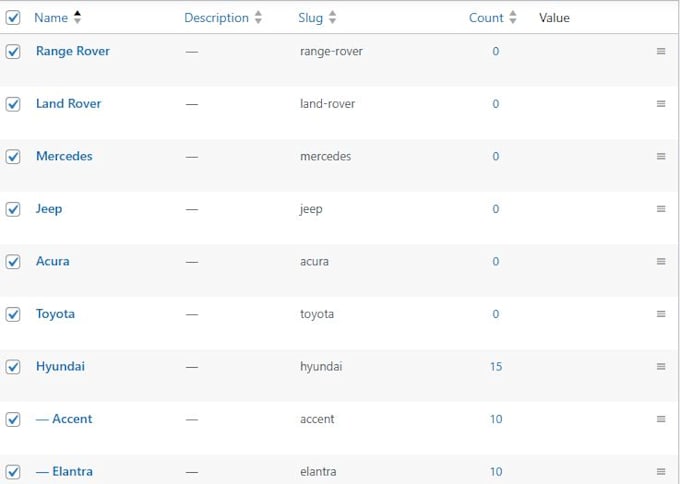Click the drag handle icon for Range Rover
Image resolution: width=680 pixels, height=484 pixels.
point(660,51)
